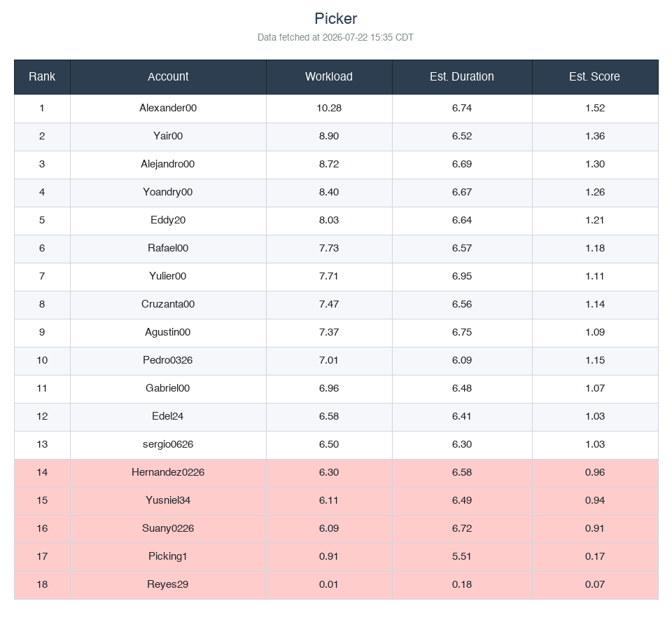Click the Picking1 account name

tap(168, 556)
